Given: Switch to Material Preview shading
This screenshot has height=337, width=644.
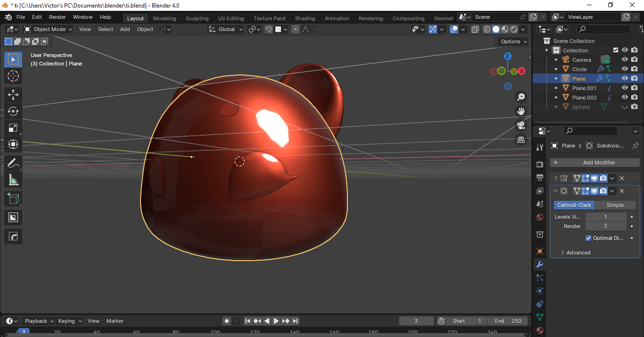Looking at the screenshot, I should click(x=505, y=29).
